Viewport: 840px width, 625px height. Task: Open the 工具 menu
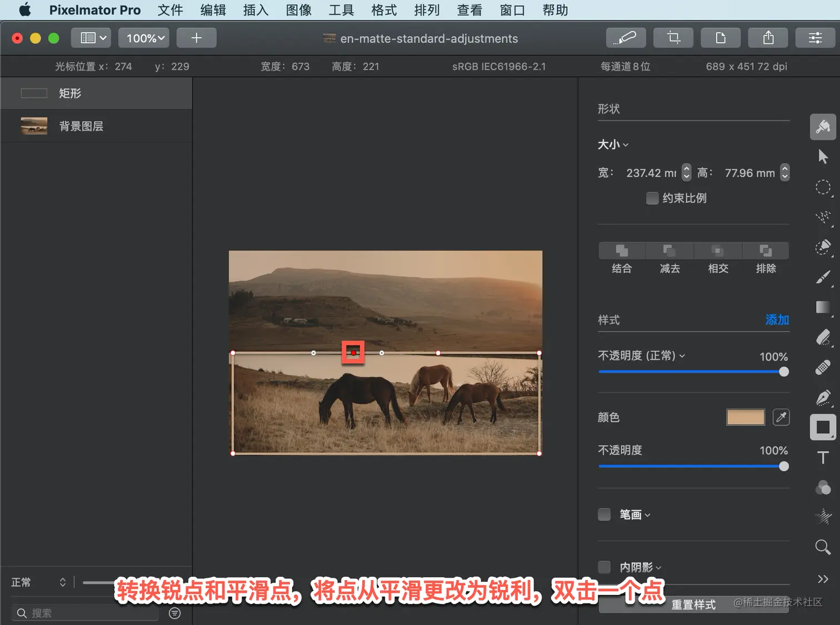coord(341,10)
